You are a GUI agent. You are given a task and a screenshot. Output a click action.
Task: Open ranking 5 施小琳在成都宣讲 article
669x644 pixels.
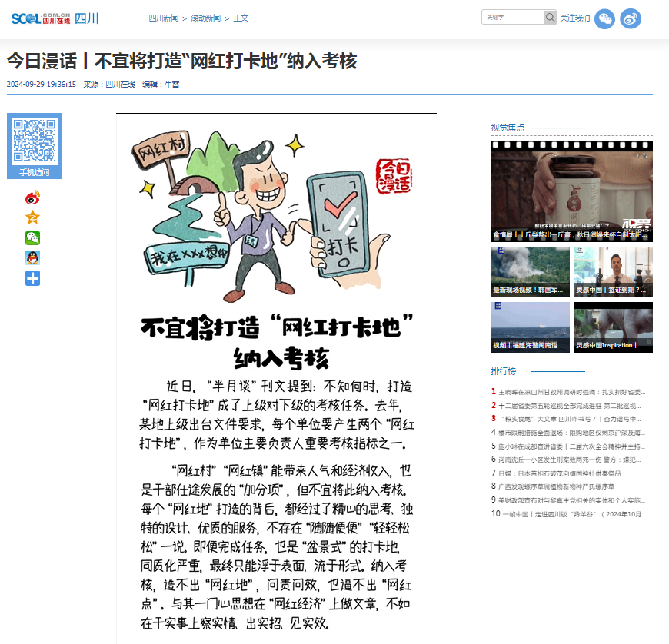point(571,446)
